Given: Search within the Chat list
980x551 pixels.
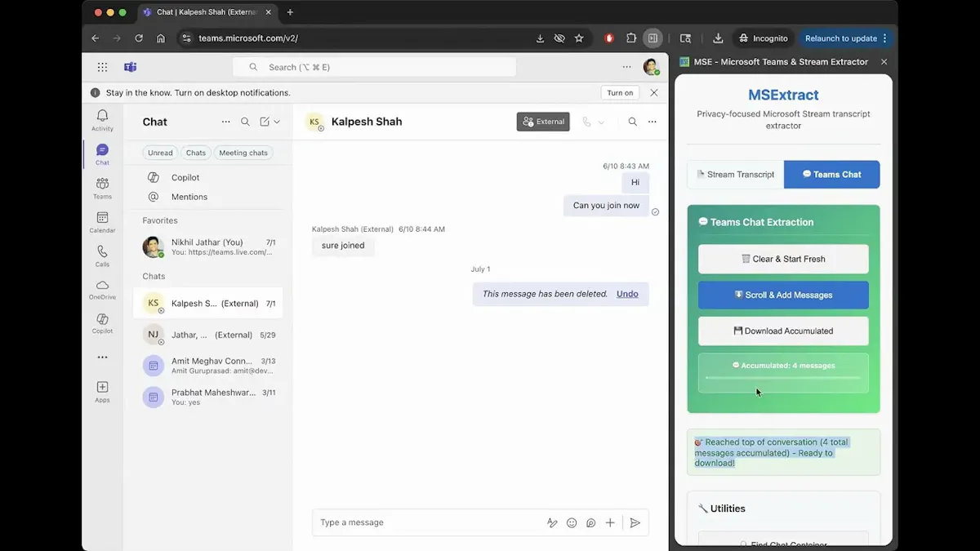Looking at the screenshot, I should coord(245,122).
